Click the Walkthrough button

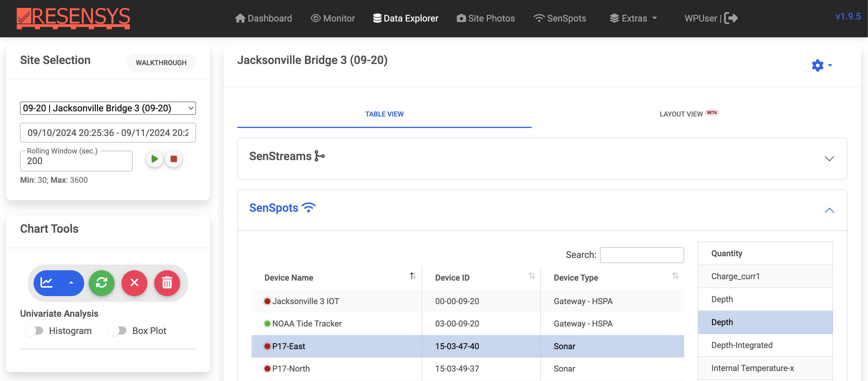(161, 63)
